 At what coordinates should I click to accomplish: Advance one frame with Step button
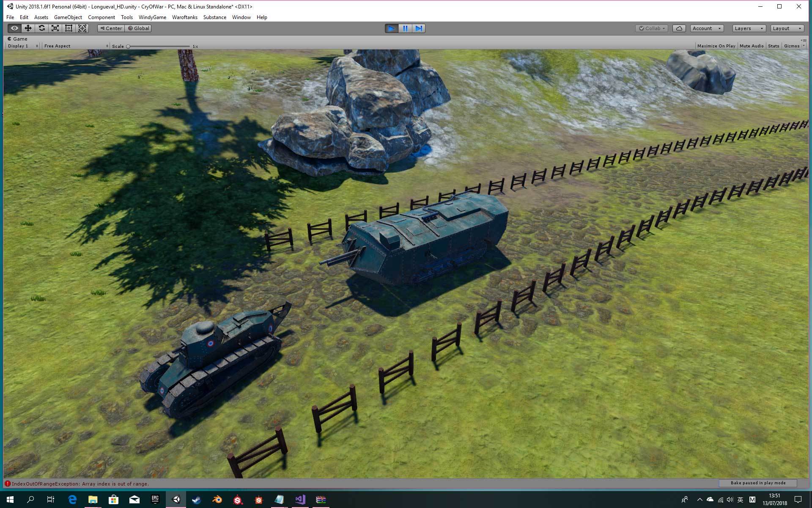coord(419,28)
